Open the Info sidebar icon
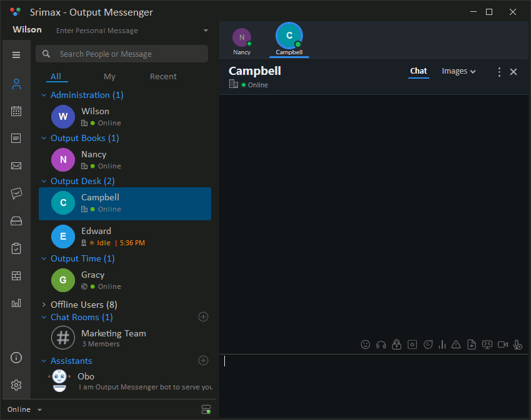The height and width of the screenshot is (420, 531). coord(16,358)
